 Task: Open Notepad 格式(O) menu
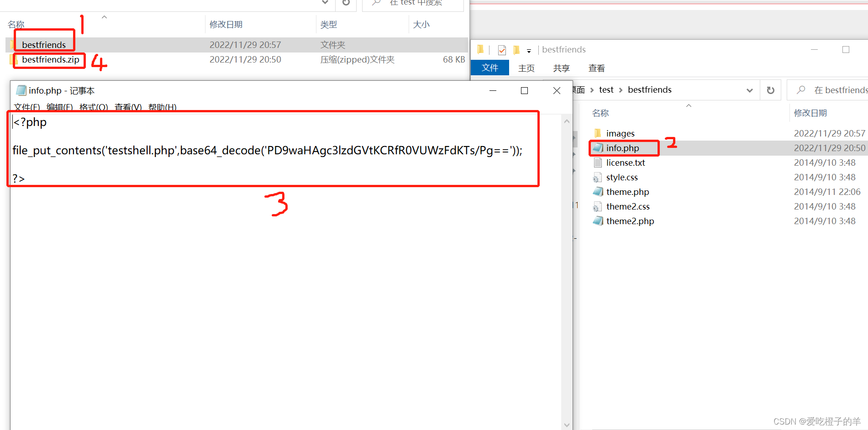pos(94,107)
